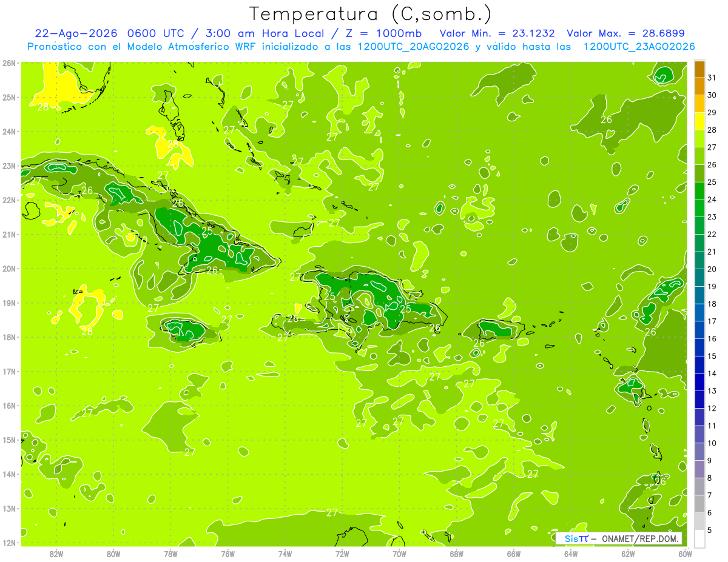Viewport: 728px width, 562px height.
Task: Click the '18N' latitude axis label
Action: tap(9, 337)
